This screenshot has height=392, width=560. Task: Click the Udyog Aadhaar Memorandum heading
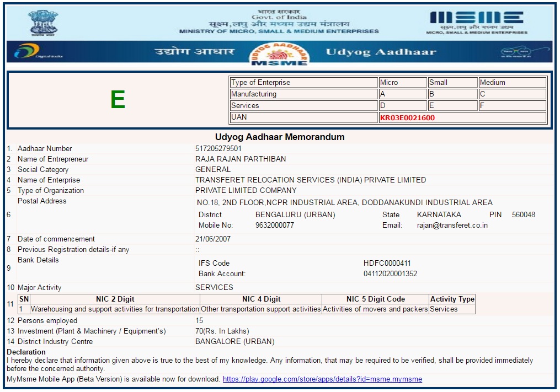coord(280,137)
